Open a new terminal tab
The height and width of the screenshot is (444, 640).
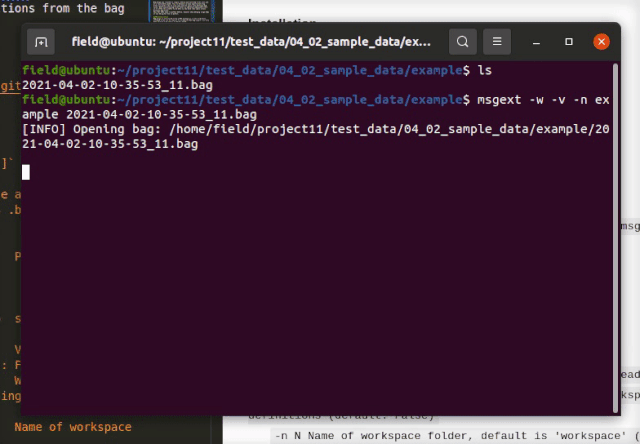point(41,42)
